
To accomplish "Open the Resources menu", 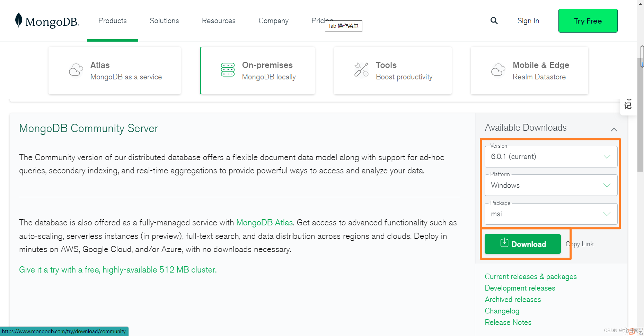I will click(218, 20).
